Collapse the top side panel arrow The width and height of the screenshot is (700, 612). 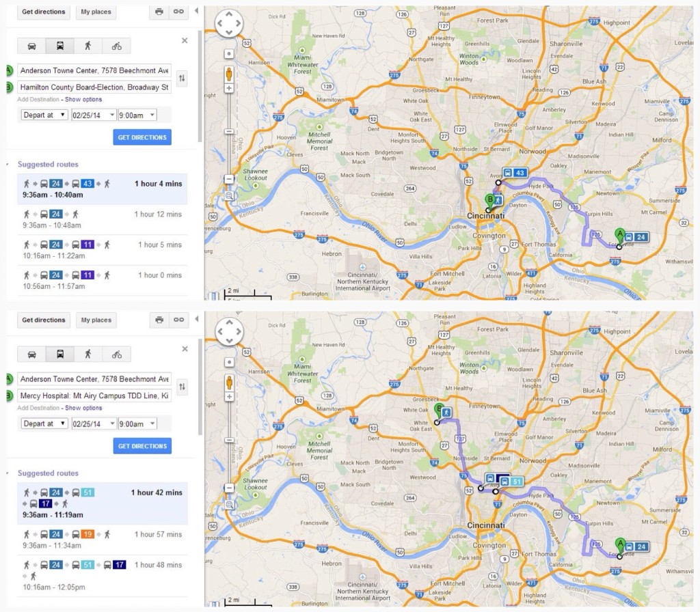(196, 11)
